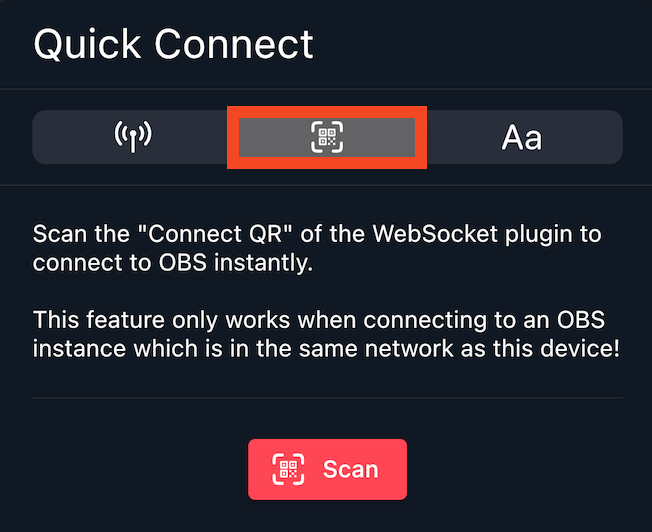Select the antenna auto-discovery tab icon

[132, 137]
